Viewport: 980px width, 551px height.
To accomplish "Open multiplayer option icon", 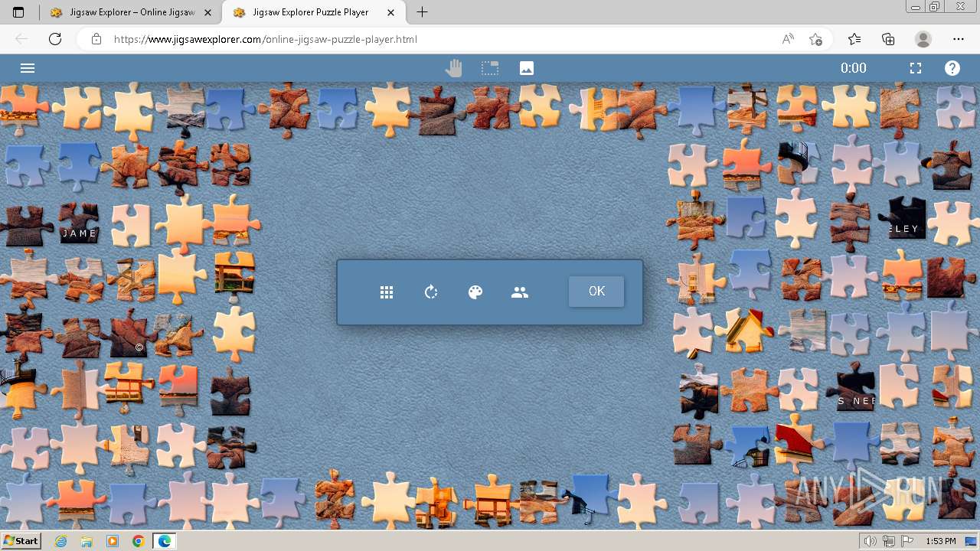I will pos(520,292).
